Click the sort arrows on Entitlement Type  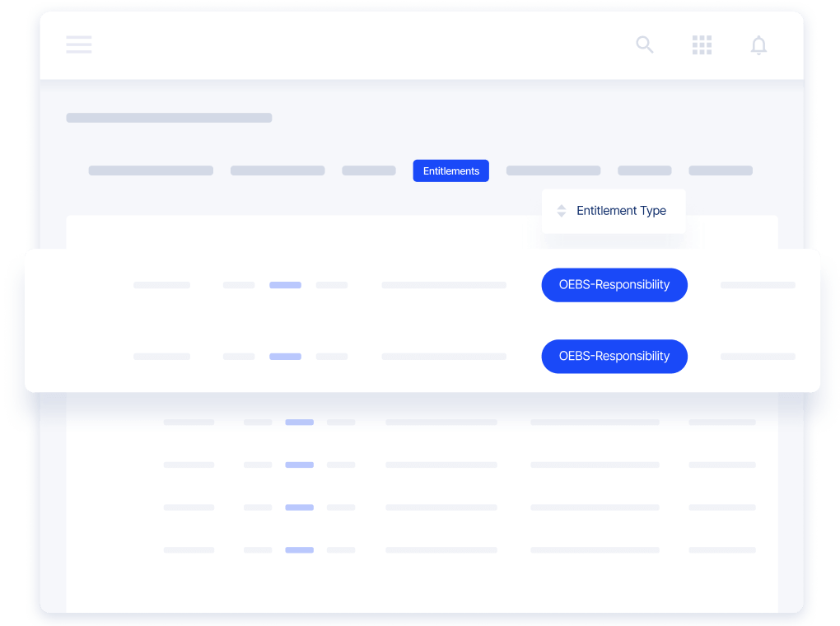[562, 210]
